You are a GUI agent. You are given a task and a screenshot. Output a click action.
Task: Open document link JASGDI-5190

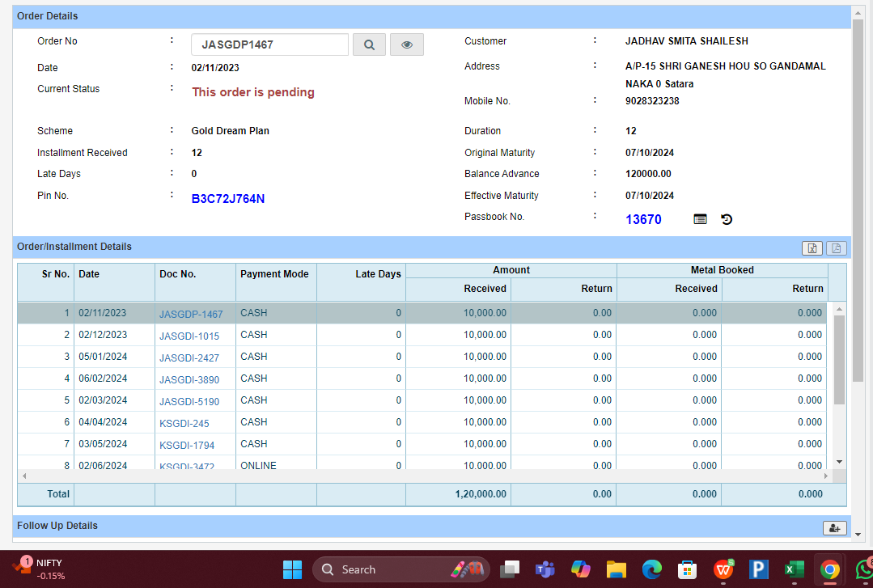tap(189, 401)
